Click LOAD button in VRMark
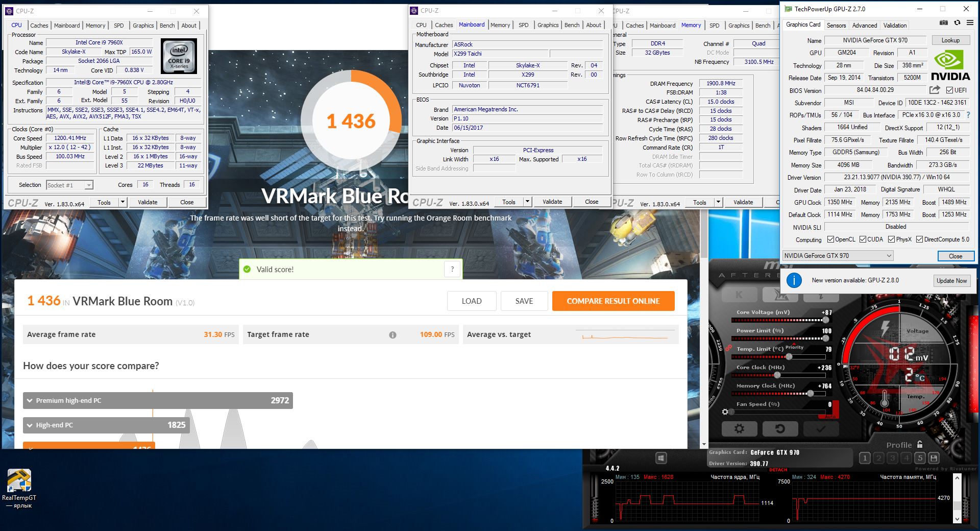The width and height of the screenshot is (980, 531). (x=472, y=301)
